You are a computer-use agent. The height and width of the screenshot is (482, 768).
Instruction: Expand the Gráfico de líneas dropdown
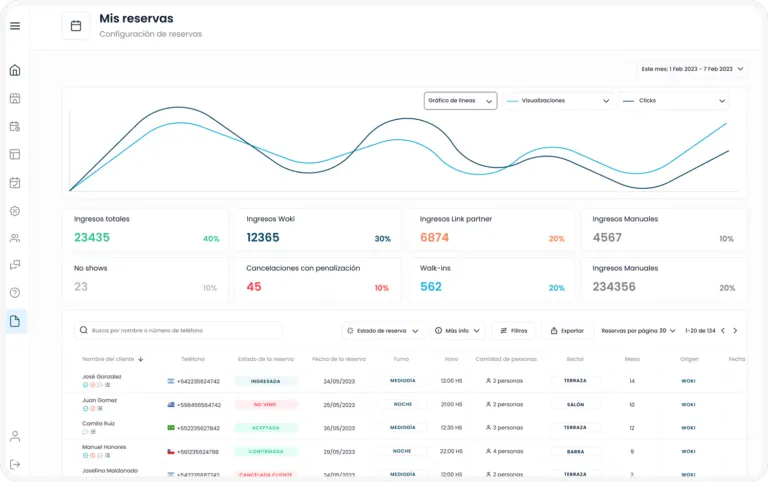pyautogui.click(x=460, y=101)
